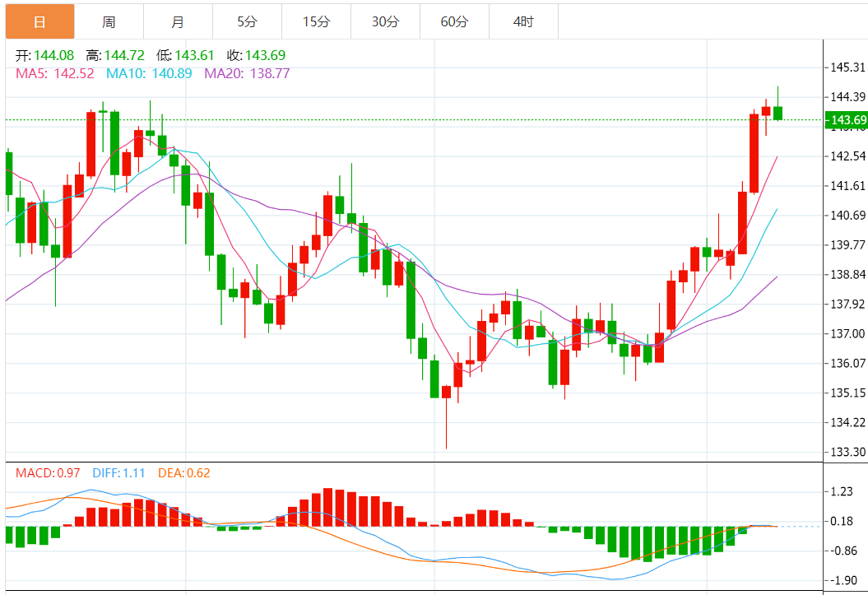Click the open price 144.08 value
The height and width of the screenshot is (595, 868).
53,55
